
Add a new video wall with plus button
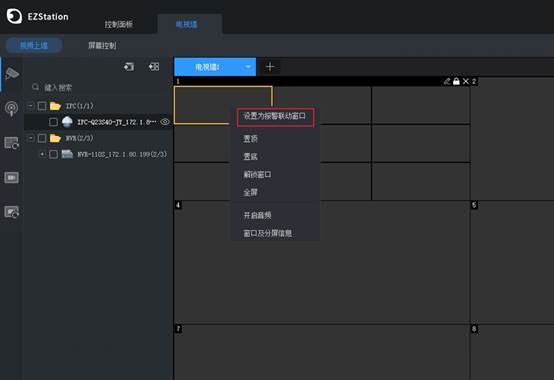tap(270, 67)
